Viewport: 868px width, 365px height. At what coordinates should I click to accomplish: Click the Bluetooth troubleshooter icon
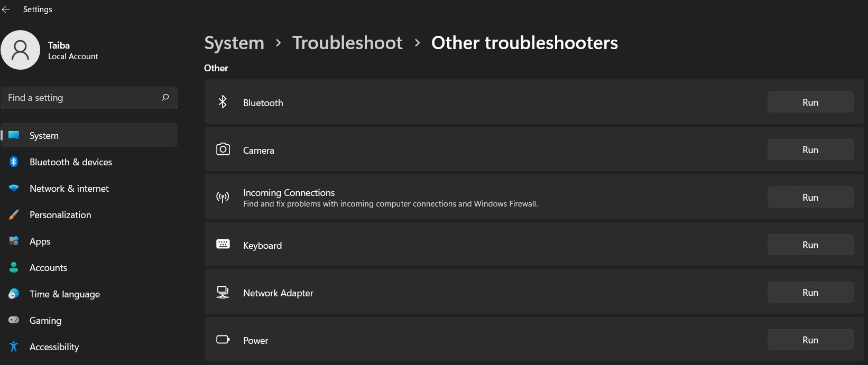click(x=223, y=101)
